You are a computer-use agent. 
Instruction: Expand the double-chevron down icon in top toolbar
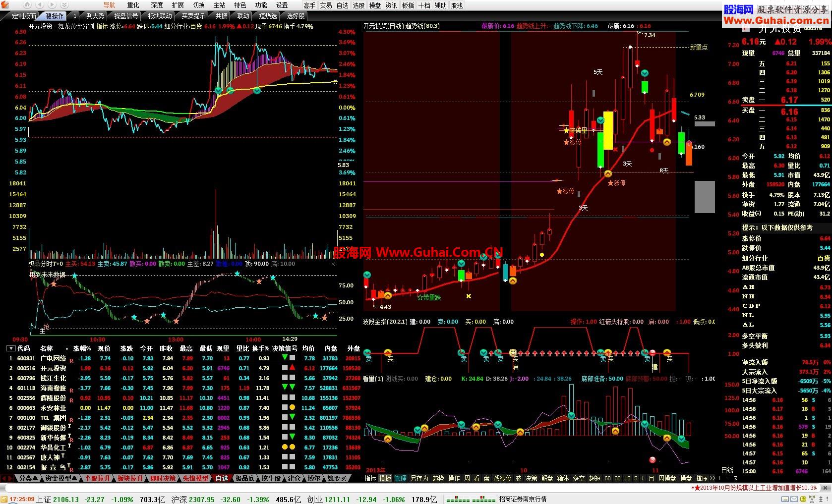[x=64, y=5]
